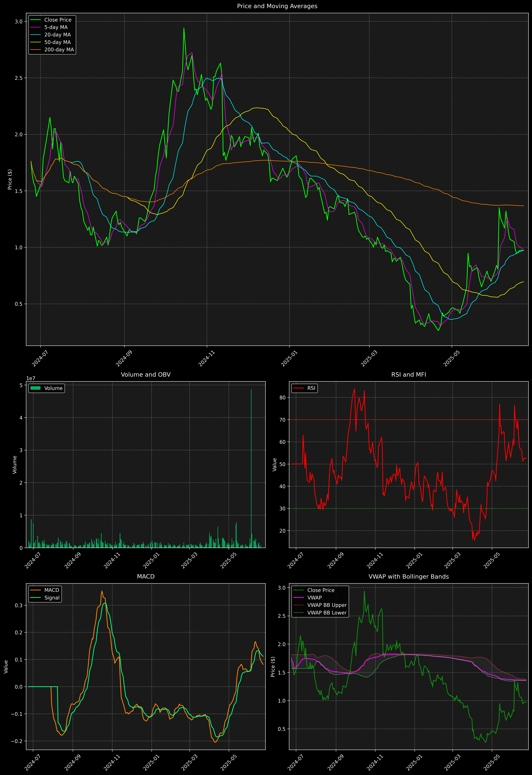Image resolution: width=532 pixels, height=775 pixels.
Task: Click the green Volume legend color patch
Action: click(35, 388)
